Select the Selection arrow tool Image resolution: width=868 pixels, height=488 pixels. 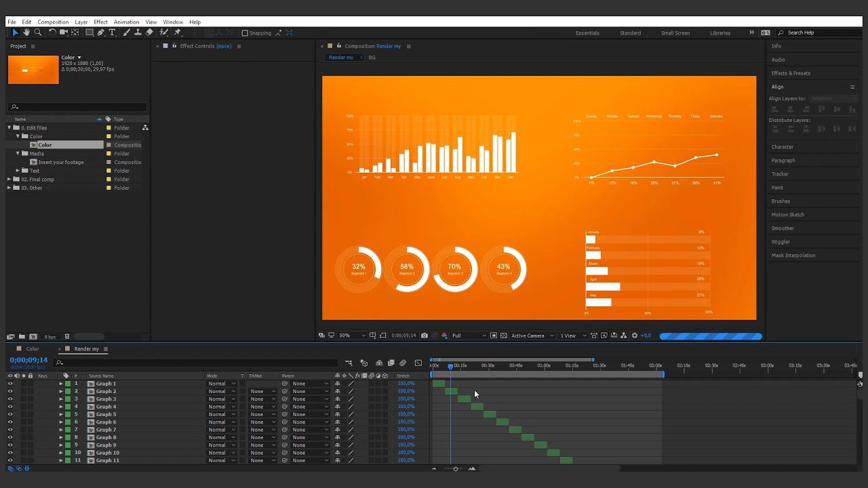pos(16,33)
